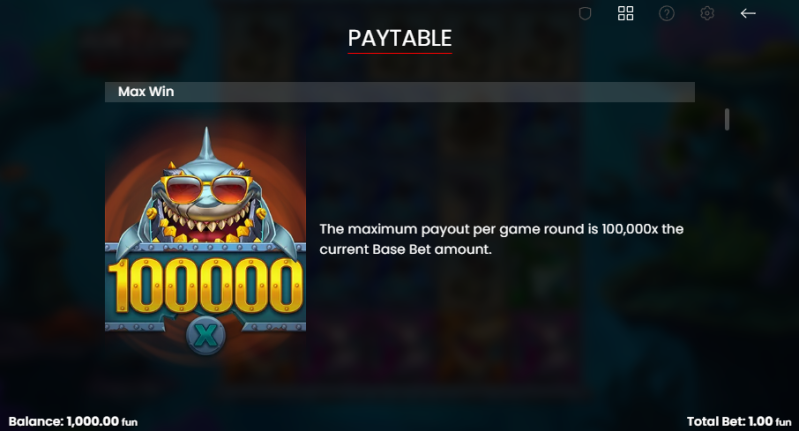Click the shield icon in top bar

click(585, 13)
